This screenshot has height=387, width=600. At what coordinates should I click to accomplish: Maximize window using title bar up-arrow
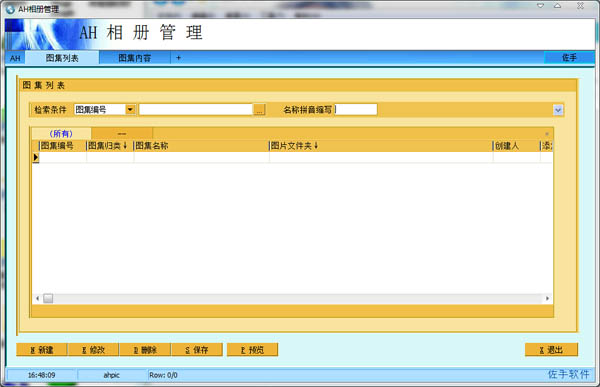tap(558, 6)
